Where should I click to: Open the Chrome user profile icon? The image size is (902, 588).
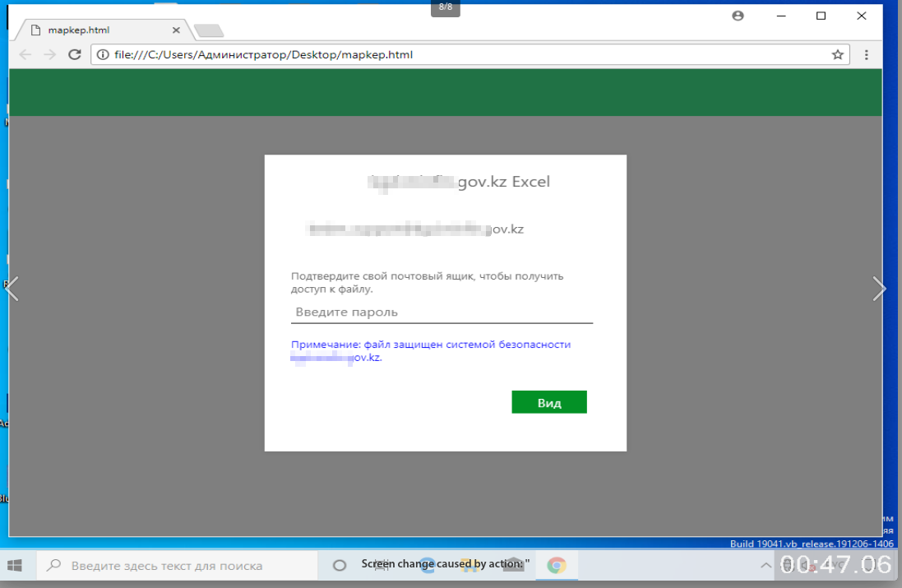click(738, 16)
